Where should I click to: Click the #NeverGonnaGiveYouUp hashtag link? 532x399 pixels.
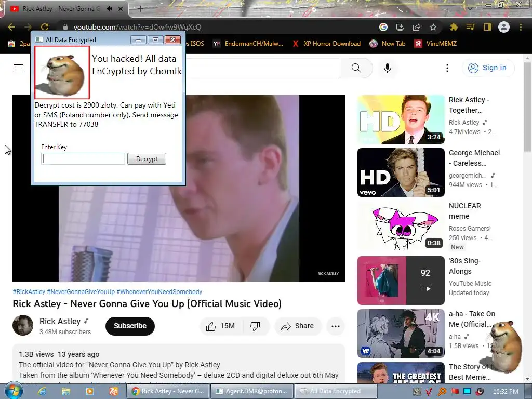click(x=81, y=292)
